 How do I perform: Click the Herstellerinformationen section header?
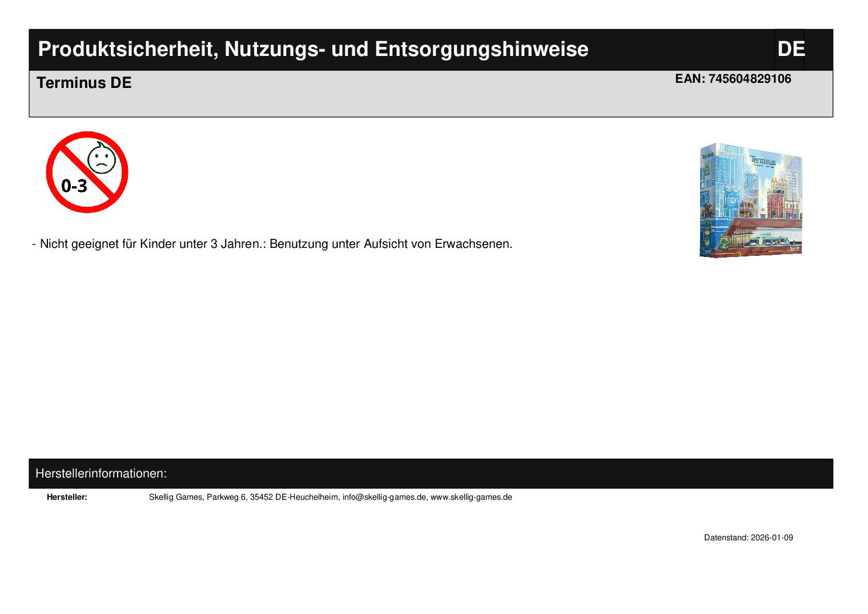[x=101, y=473]
